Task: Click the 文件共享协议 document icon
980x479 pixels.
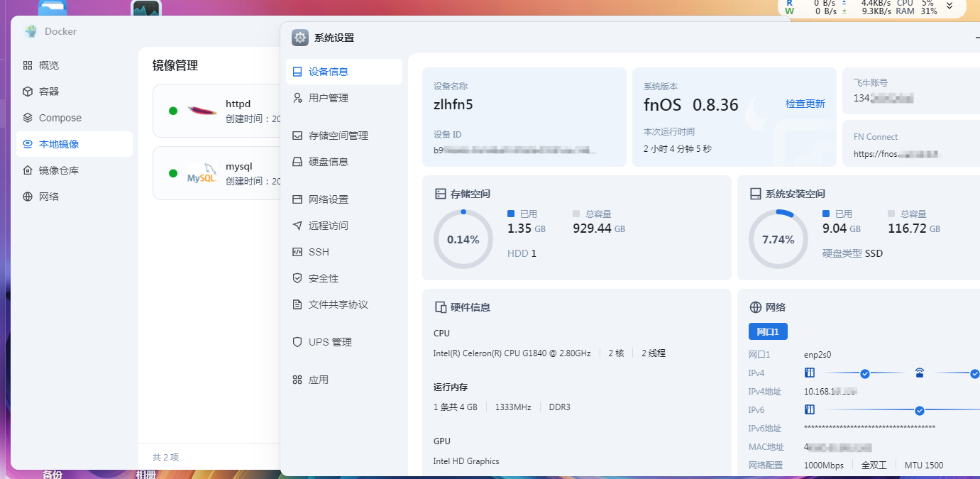Action: point(297,304)
